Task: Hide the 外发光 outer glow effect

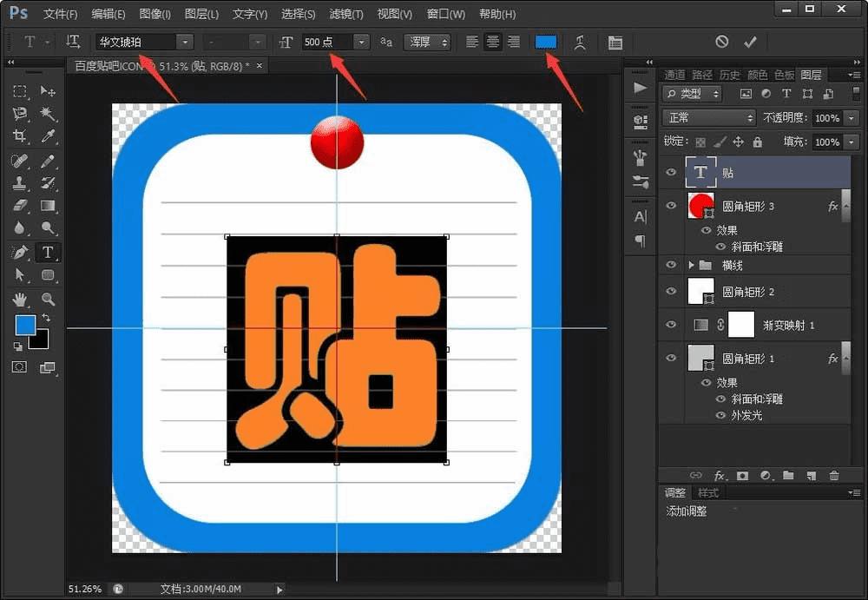Action: click(x=720, y=415)
